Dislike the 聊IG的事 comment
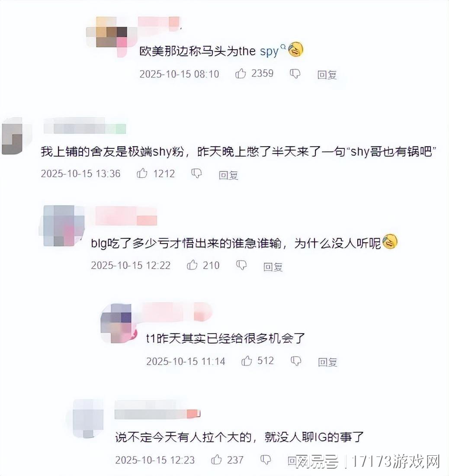Viewport: 449px width, 476px height. click(x=266, y=460)
